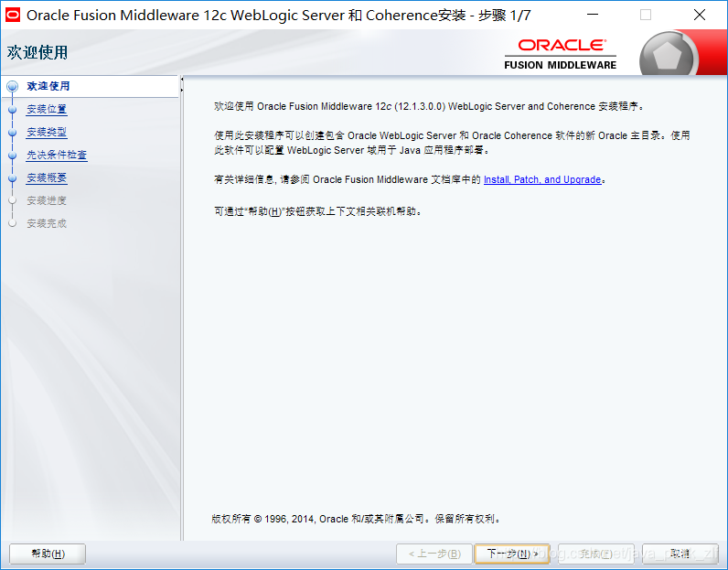Viewport: 728px width, 570px height.
Task: Click the 安装进度 step label
Action: pyautogui.click(x=47, y=200)
